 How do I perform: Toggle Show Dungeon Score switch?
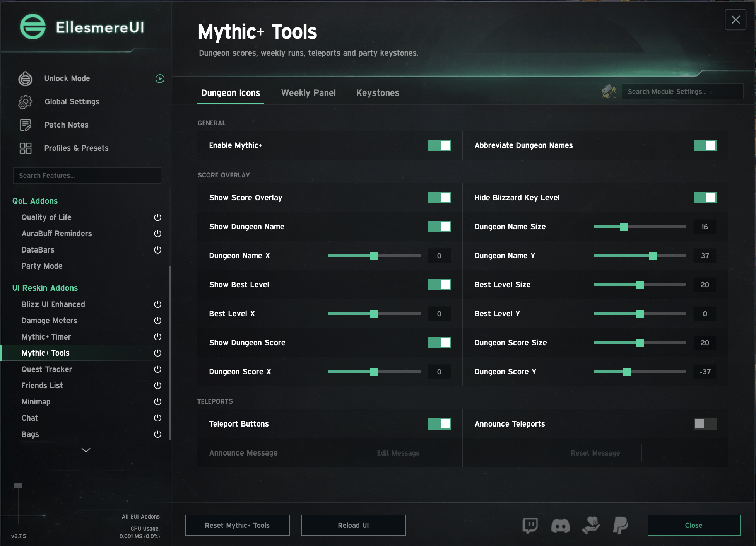point(440,343)
